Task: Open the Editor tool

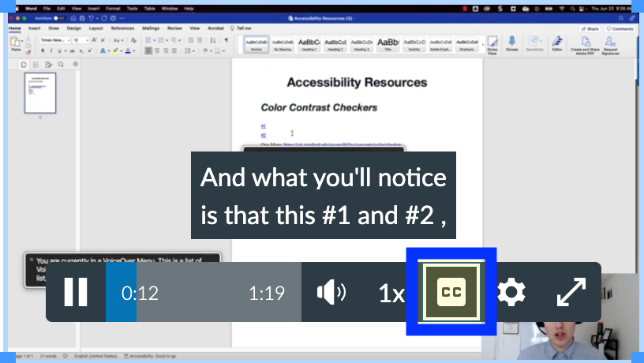Action: (x=557, y=43)
